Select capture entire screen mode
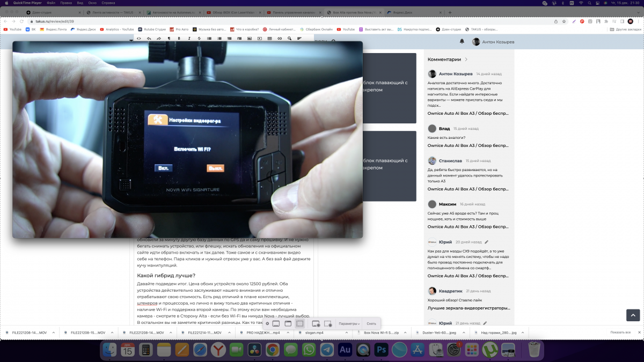 click(x=276, y=324)
